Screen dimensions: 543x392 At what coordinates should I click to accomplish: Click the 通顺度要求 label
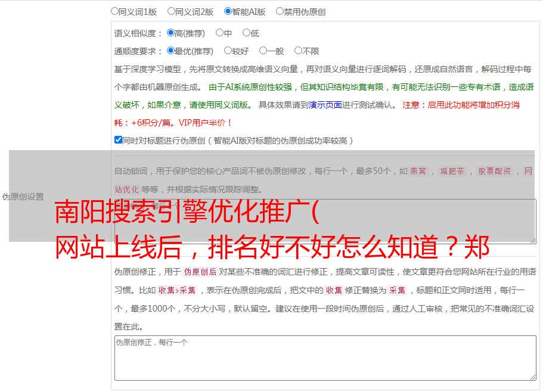(x=138, y=51)
